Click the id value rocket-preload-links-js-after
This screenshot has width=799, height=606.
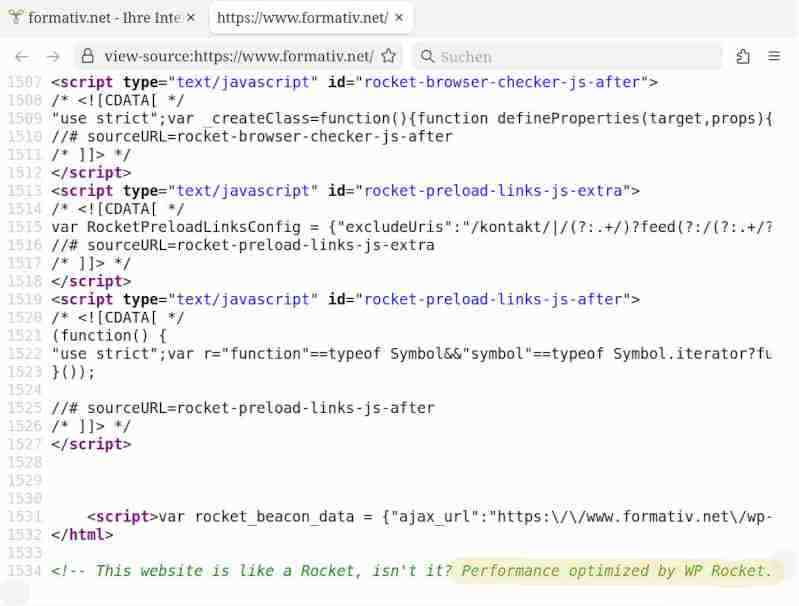493,299
